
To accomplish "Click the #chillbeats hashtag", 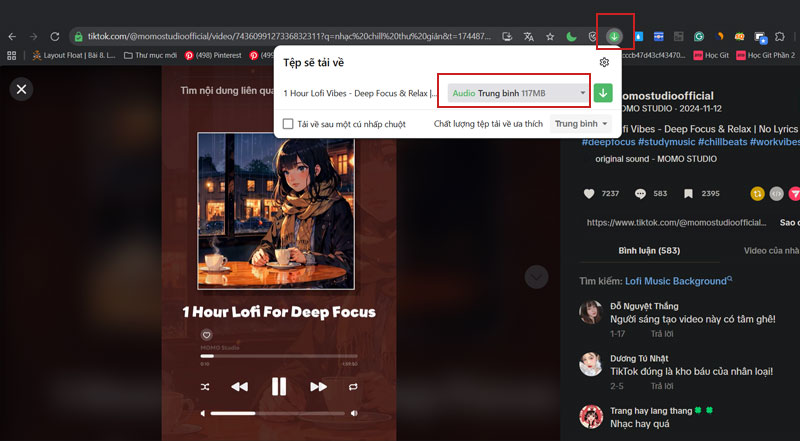I will (722, 142).
